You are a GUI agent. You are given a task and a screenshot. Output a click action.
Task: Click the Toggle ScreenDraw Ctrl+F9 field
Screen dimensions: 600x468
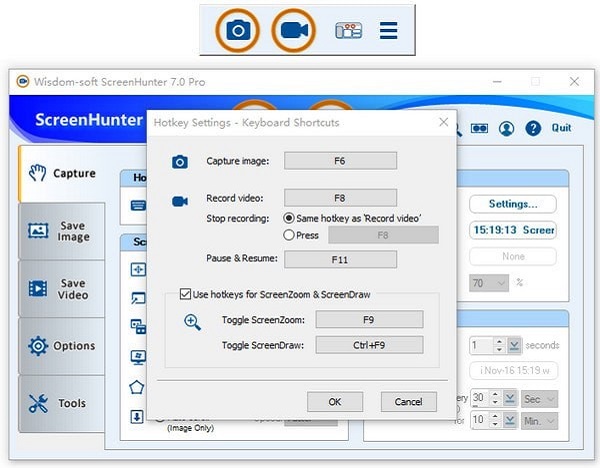[x=369, y=345]
